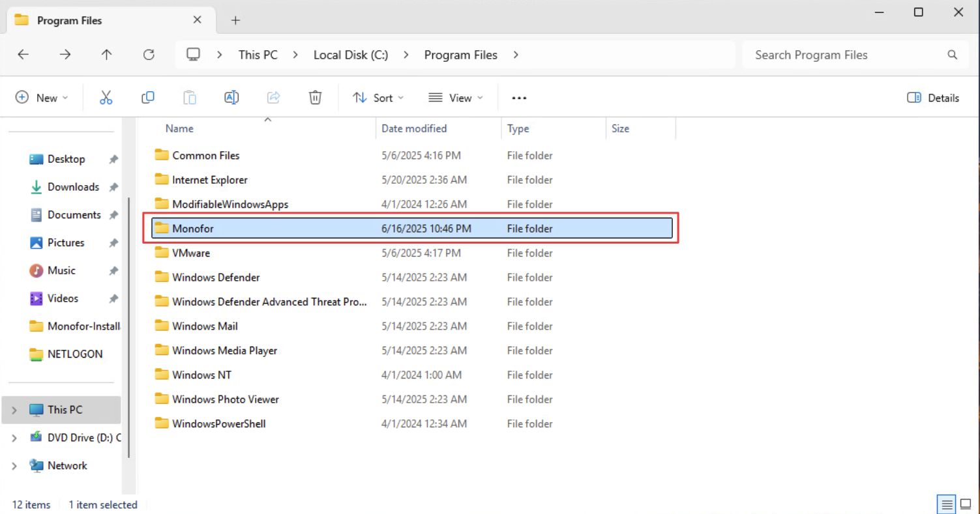Viewport: 980px width, 514px height.
Task: Delete selection with the trash icon
Action: 315,98
